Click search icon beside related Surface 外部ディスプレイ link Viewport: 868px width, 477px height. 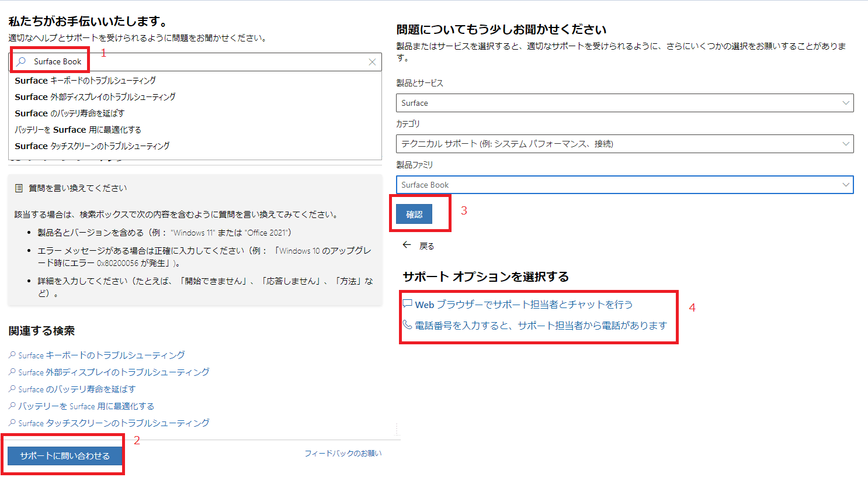(12, 372)
